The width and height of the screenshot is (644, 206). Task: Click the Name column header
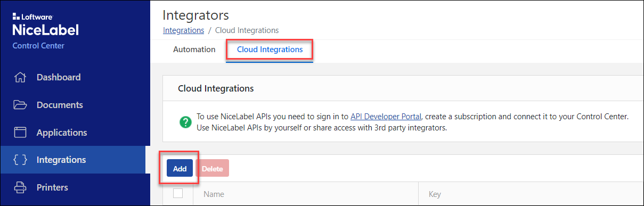(214, 194)
